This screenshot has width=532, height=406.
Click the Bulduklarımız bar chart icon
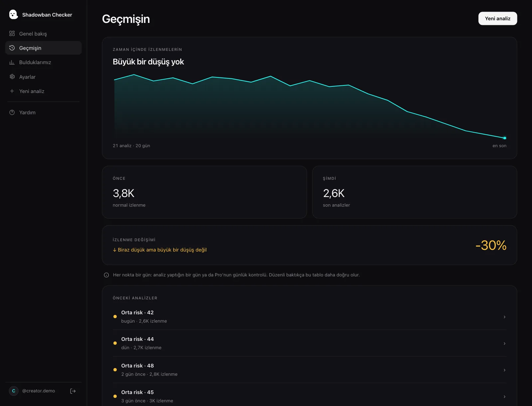[12, 62]
